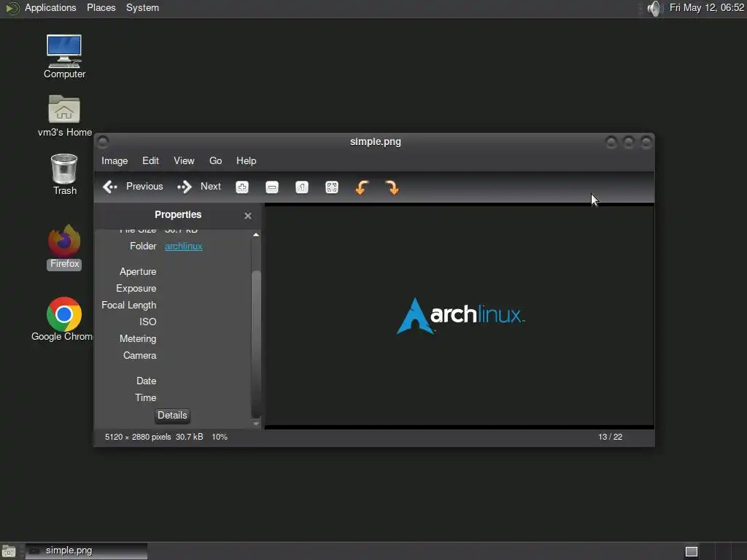The height and width of the screenshot is (560, 747).
Task: Open the Image menu
Action: pyautogui.click(x=115, y=161)
